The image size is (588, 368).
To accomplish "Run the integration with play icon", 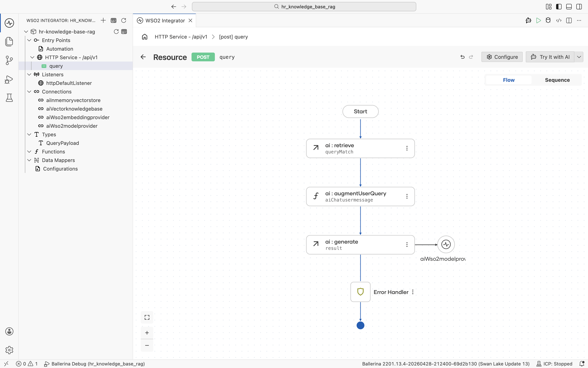I will click(538, 20).
